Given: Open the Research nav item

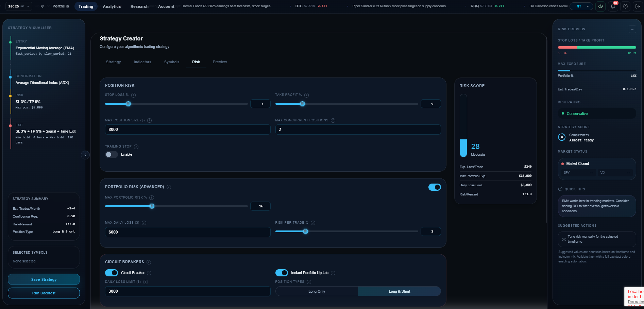Looking at the screenshot, I should pyautogui.click(x=139, y=6).
